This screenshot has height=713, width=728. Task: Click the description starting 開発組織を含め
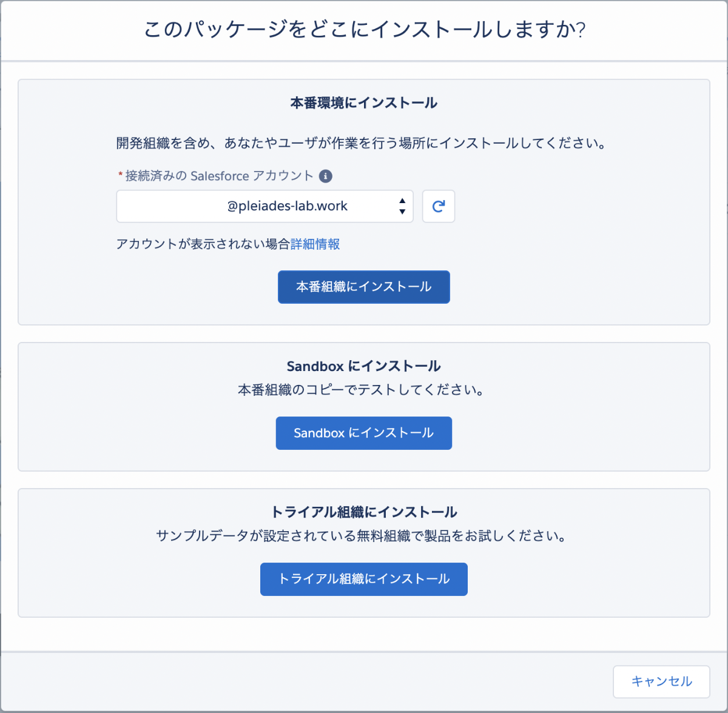(x=362, y=144)
